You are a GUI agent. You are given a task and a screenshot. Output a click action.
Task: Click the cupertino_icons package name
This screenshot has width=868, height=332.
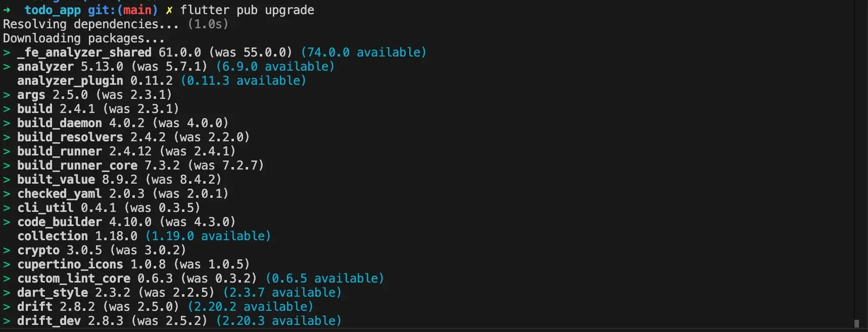pyautogui.click(x=70, y=264)
